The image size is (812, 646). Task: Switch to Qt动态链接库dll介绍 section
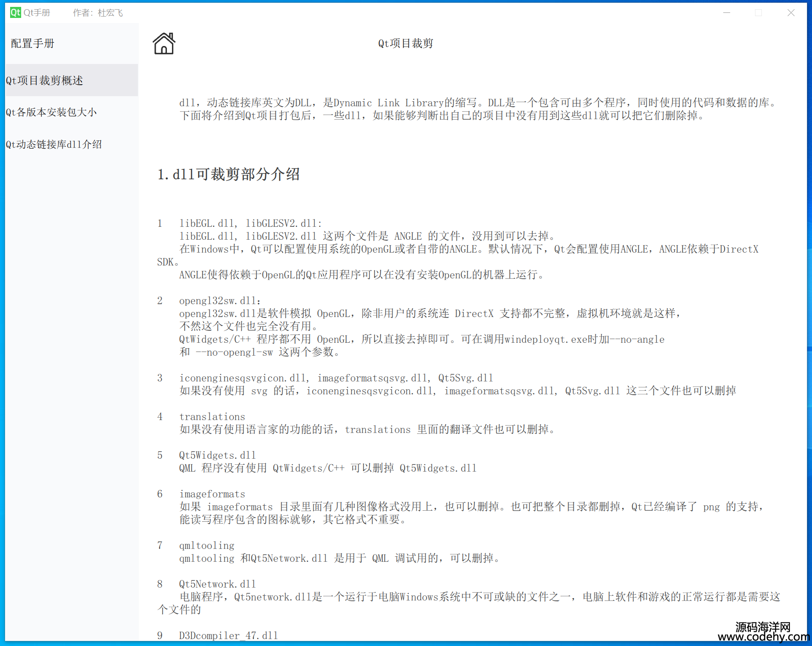tap(72, 144)
